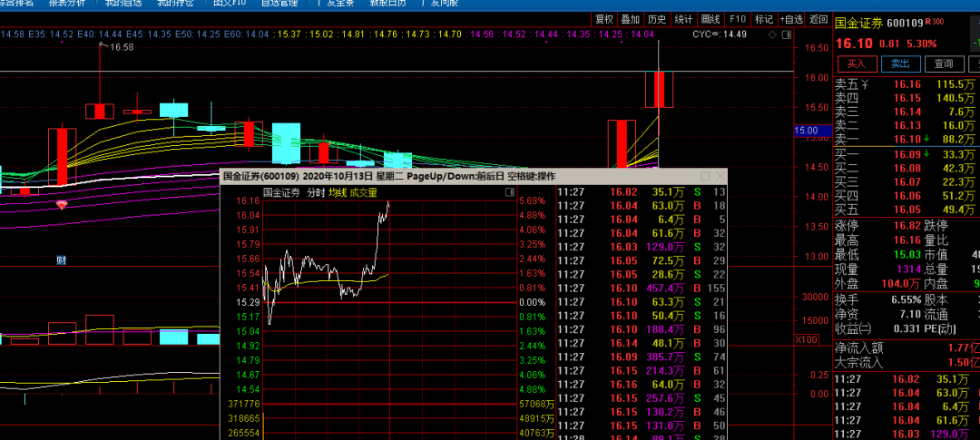
Task: Add stock via +自选 button
Action: [790, 19]
